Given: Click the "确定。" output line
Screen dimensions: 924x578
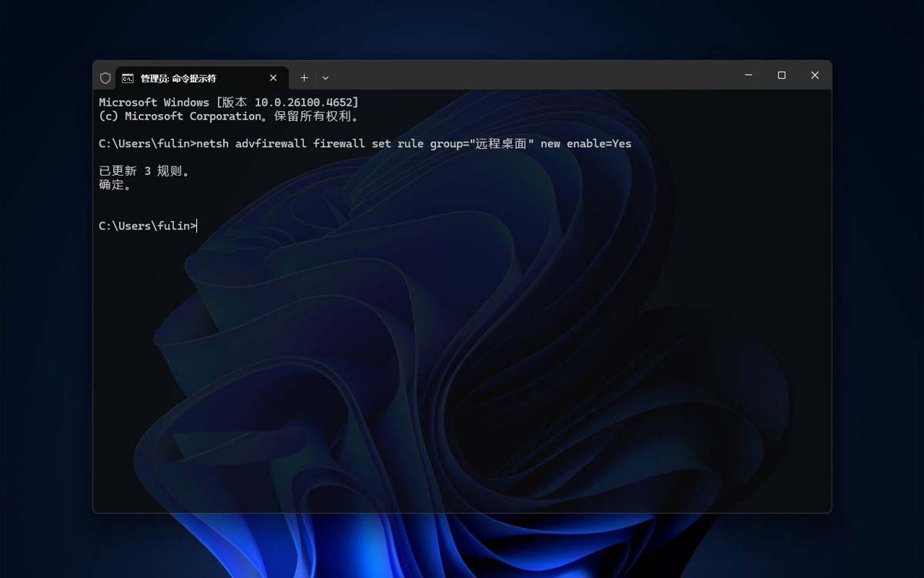Looking at the screenshot, I should [115, 185].
